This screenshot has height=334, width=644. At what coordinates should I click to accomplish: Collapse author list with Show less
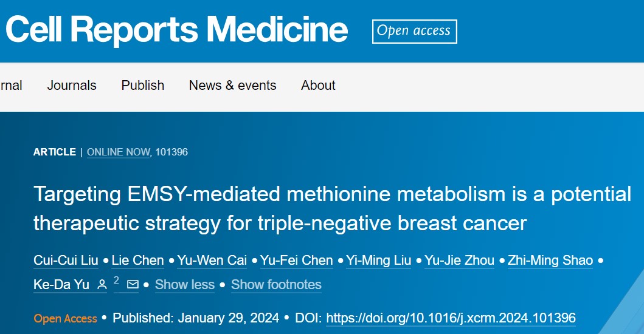click(x=185, y=284)
